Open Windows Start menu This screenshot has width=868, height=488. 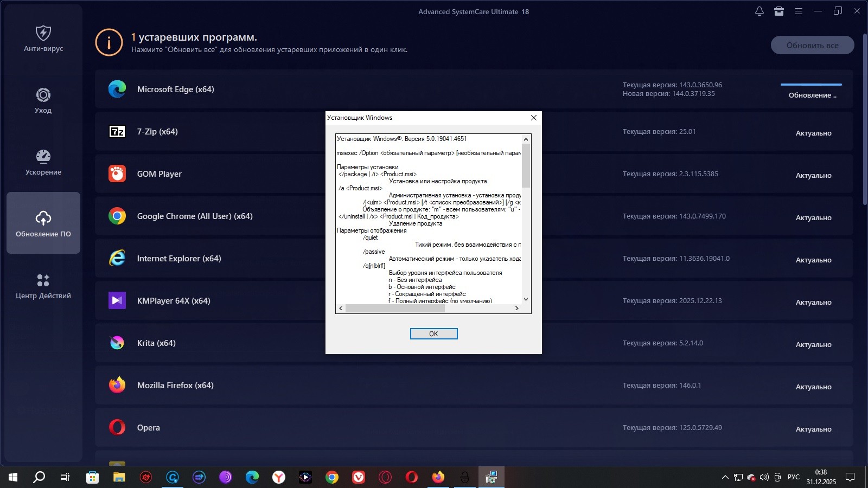[x=13, y=477]
